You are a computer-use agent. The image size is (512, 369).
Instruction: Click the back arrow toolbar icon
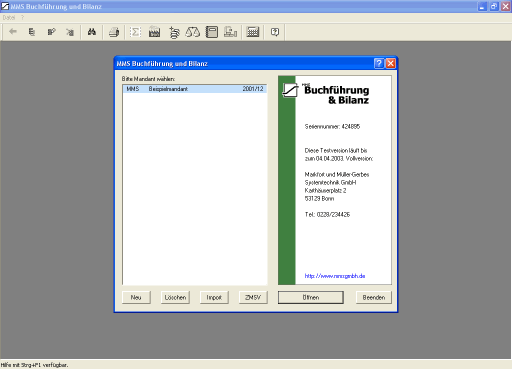pyautogui.click(x=13, y=32)
